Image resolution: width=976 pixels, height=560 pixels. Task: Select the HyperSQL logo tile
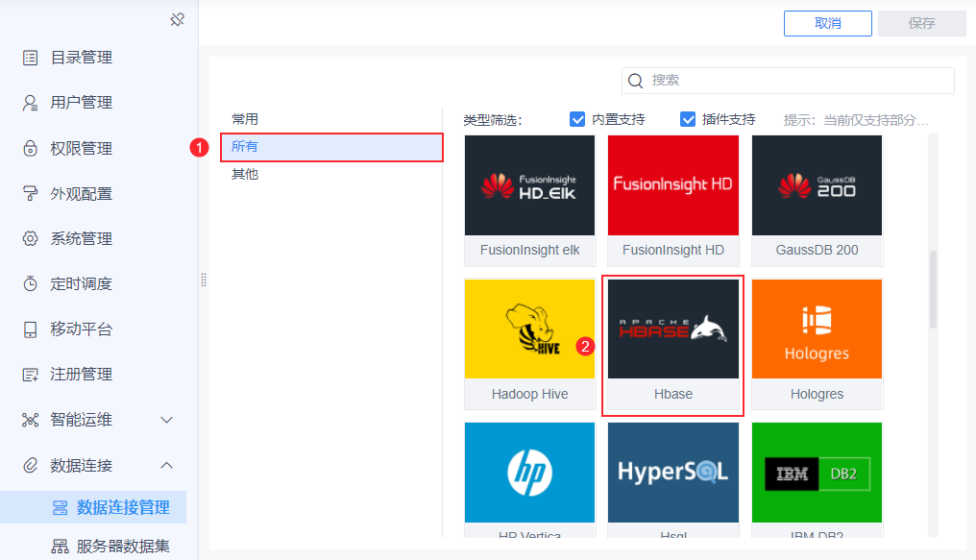(672, 473)
